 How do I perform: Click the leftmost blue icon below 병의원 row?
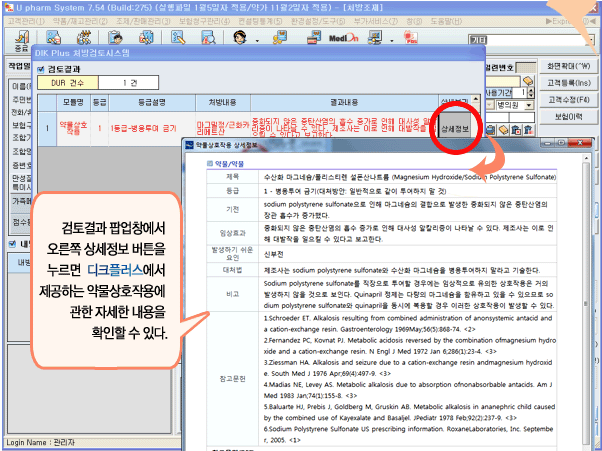[x=490, y=130]
